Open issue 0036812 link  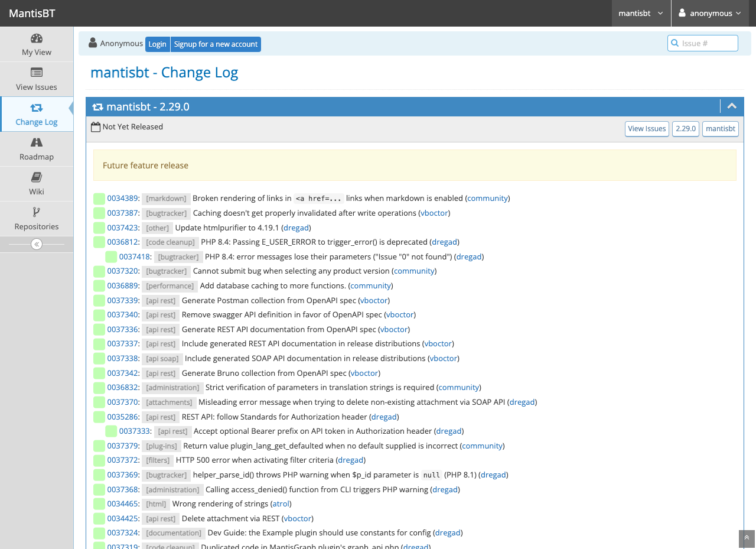(x=123, y=242)
